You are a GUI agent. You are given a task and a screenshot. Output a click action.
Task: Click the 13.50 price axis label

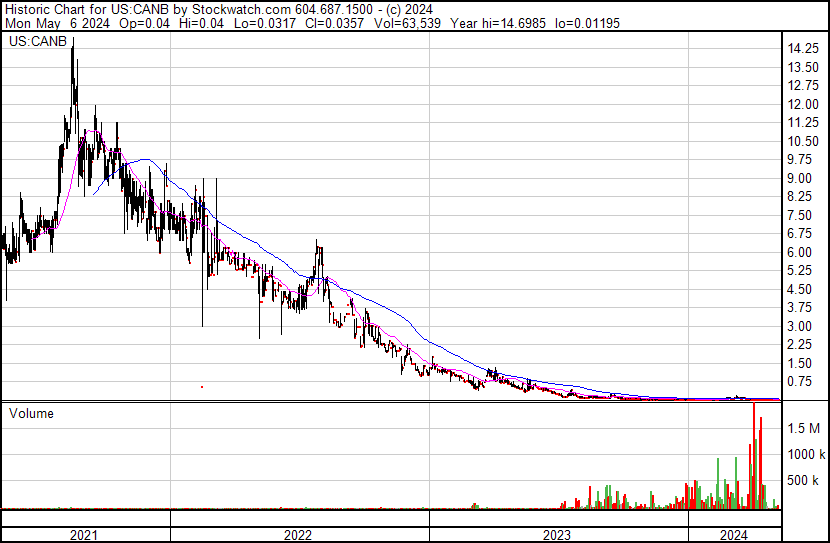[803, 67]
